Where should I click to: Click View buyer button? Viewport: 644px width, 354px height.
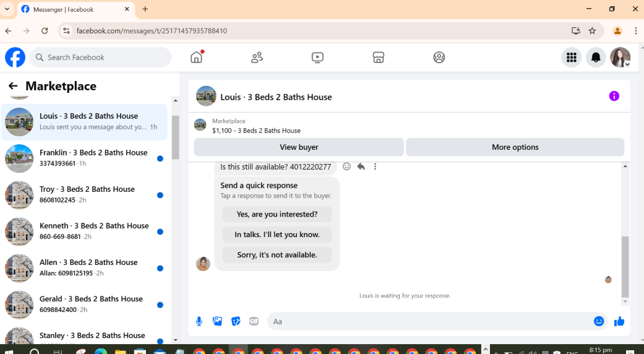click(299, 147)
